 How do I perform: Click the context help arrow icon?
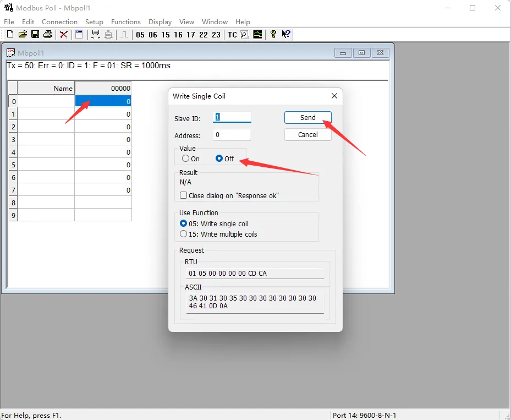click(x=285, y=34)
